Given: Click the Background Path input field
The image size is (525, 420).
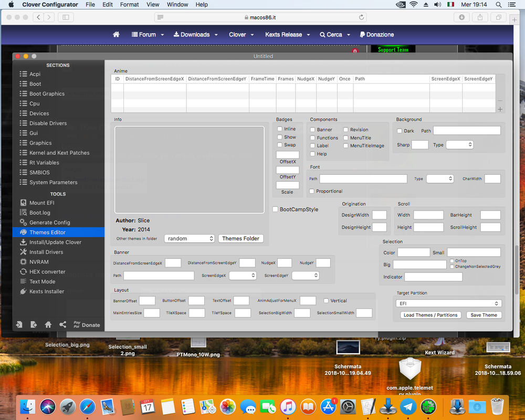Looking at the screenshot, I should tap(467, 131).
